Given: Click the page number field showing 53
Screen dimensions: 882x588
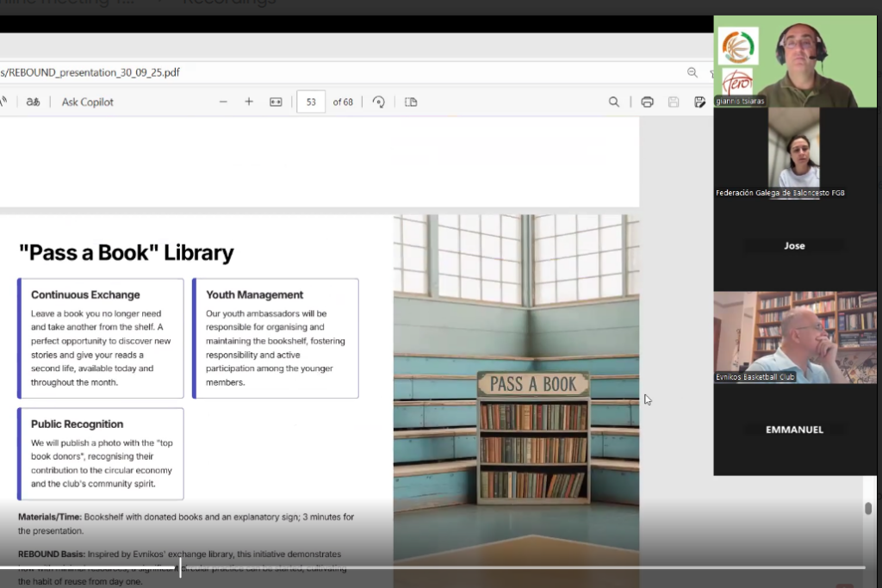Looking at the screenshot, I should tap(311, 102).
